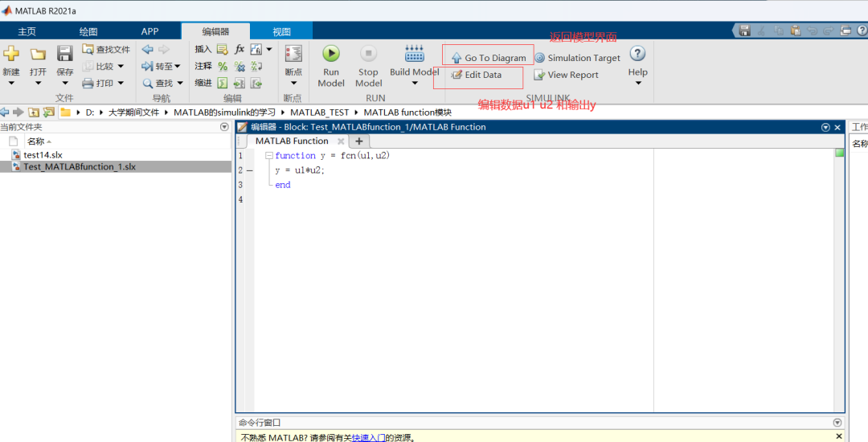Click the up-one-folder icon in address bar

point(34,113)
